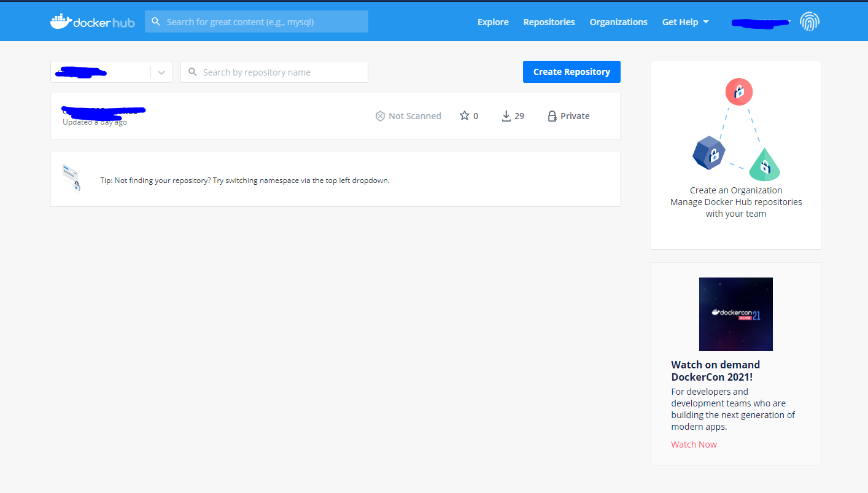Click the star icon on the repository row

point(465,115)
